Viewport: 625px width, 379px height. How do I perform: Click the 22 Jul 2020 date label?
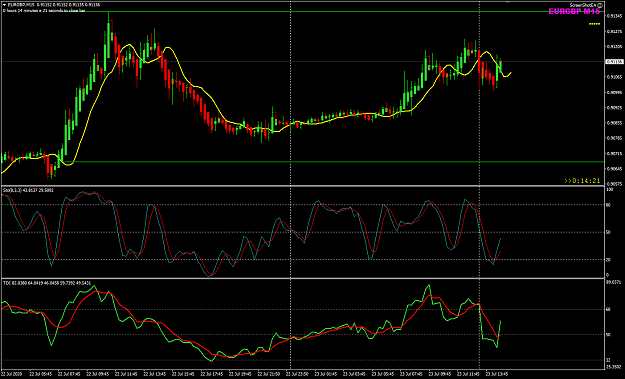12,374
